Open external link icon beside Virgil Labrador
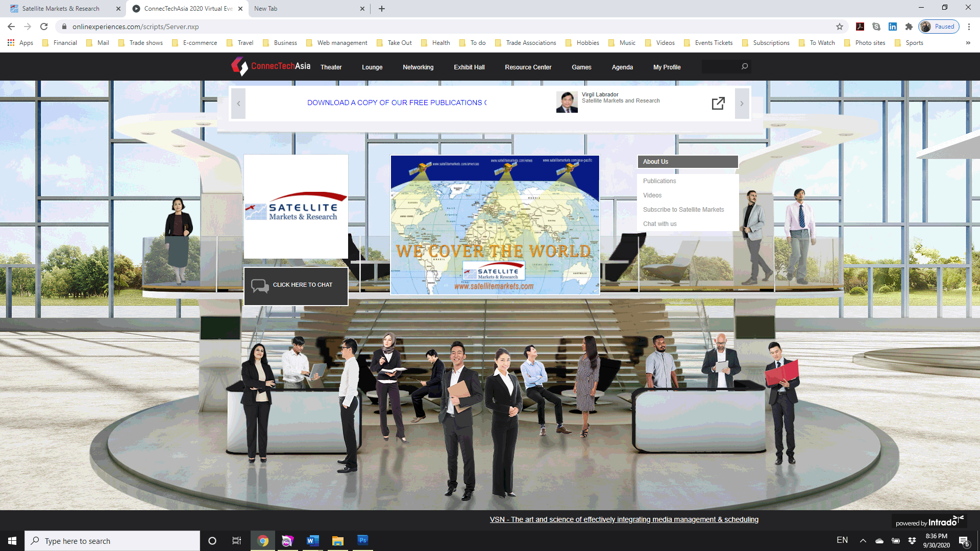Viewport: 980px width, 551px height. [x=718, y=103]
